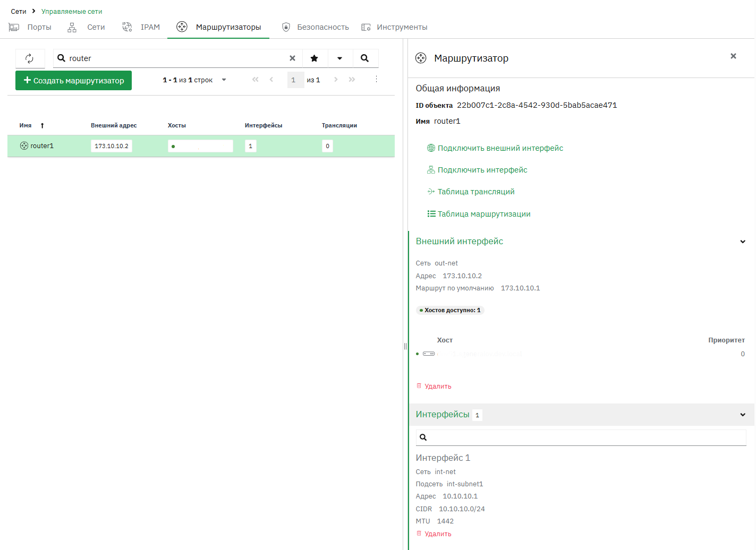The height and width of the screenshot is (550, 756).
Task: Delete the external interface via Удалить
Action: coord(434,386)
